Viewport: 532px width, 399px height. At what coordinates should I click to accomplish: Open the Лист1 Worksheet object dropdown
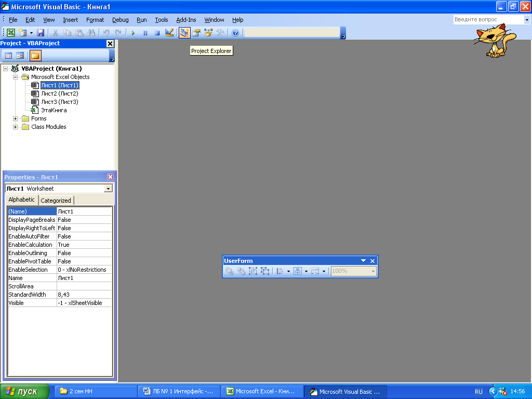108,189
